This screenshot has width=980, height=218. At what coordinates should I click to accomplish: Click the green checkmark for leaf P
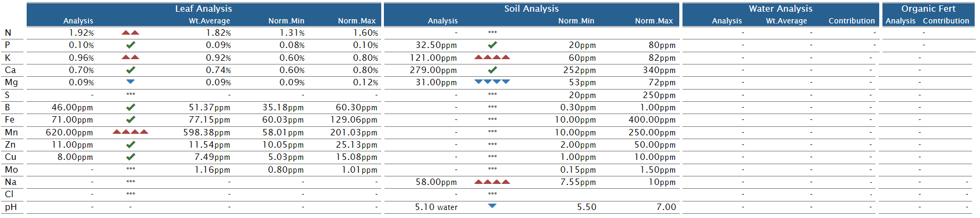tap(131, 45)
